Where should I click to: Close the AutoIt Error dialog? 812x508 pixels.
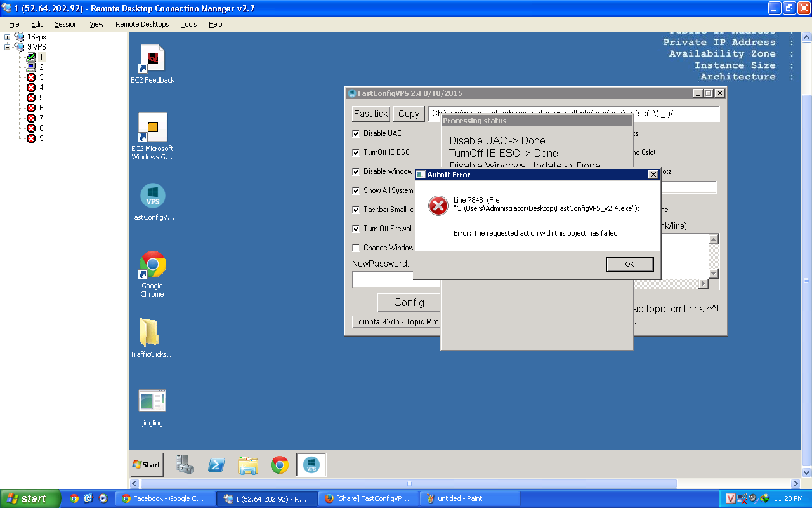(653, 175)
